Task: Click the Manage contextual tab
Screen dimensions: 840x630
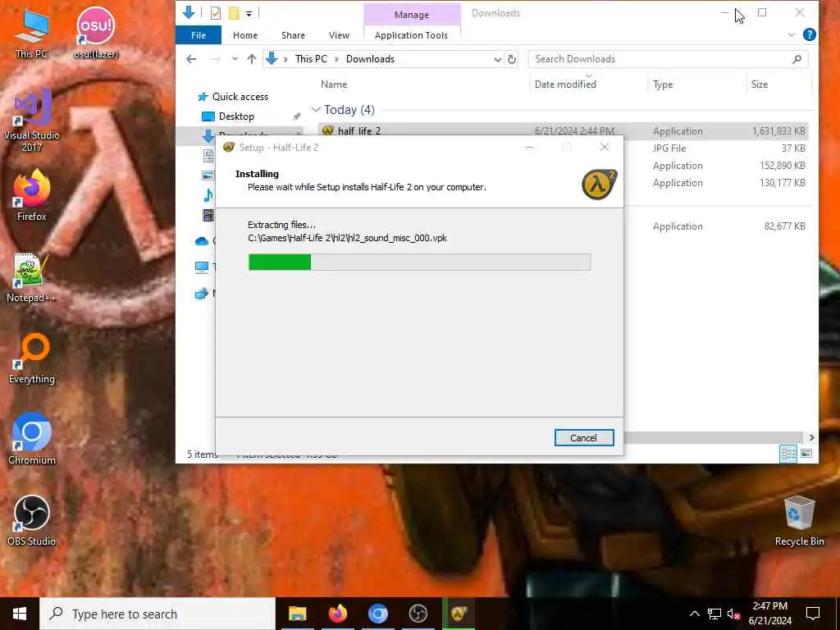Action: pyautogui.click(x=412, y=15)
